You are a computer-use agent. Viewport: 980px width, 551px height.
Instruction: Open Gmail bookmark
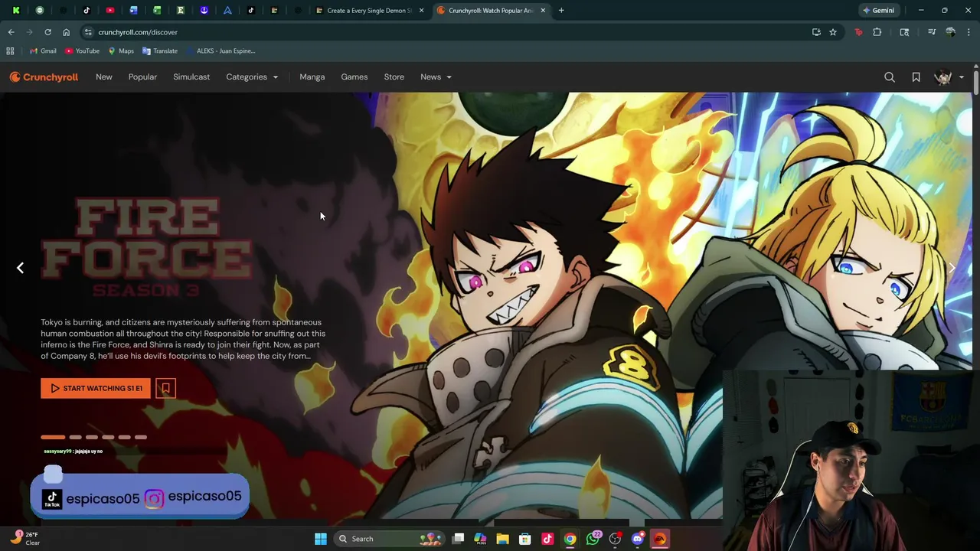[43, 51]
